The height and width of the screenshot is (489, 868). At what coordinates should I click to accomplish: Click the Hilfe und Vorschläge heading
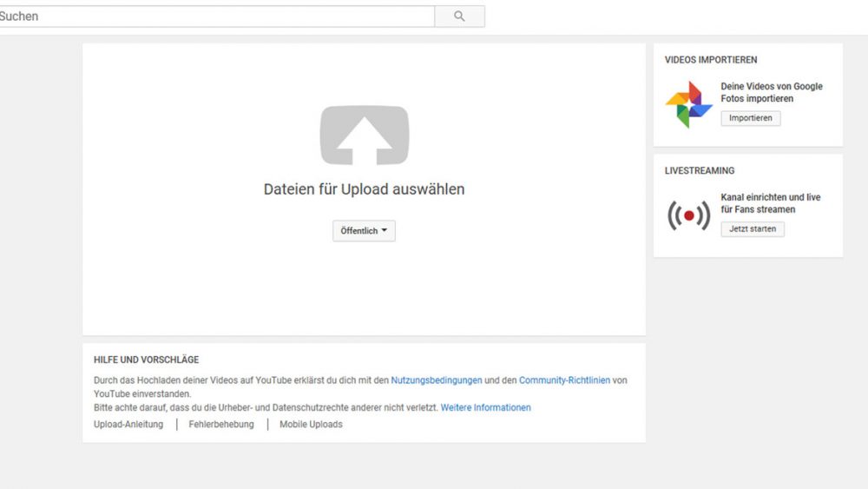(x=146, y=360)
